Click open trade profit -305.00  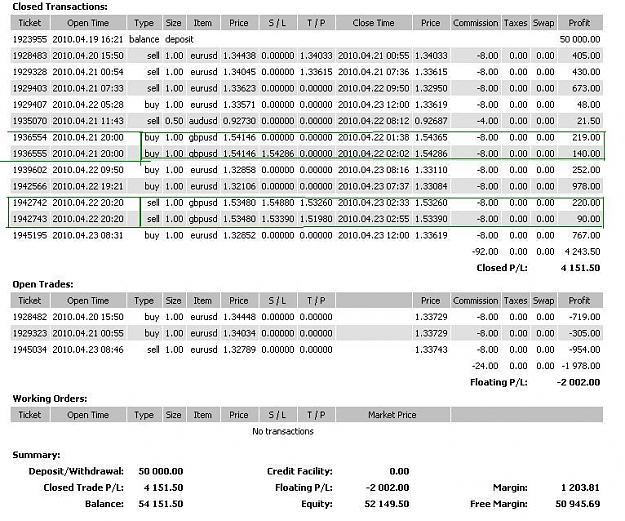click(584, 333)
